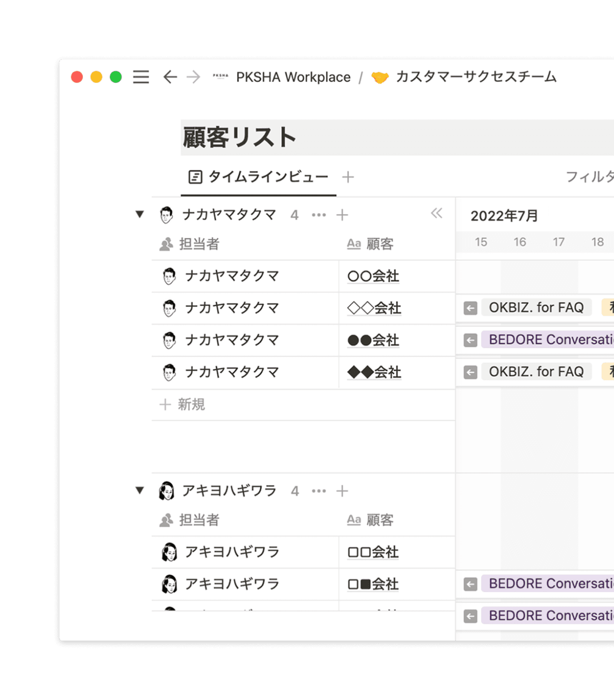Open the フィルタ option
The width and height of the screenshot is (614, 700).
589,177
